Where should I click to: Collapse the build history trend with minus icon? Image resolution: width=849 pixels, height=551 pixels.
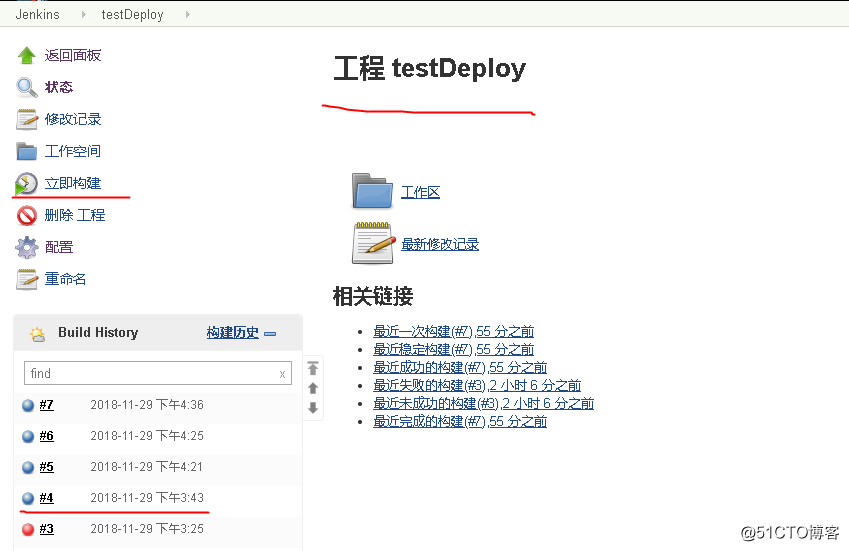tap(270, 334)
